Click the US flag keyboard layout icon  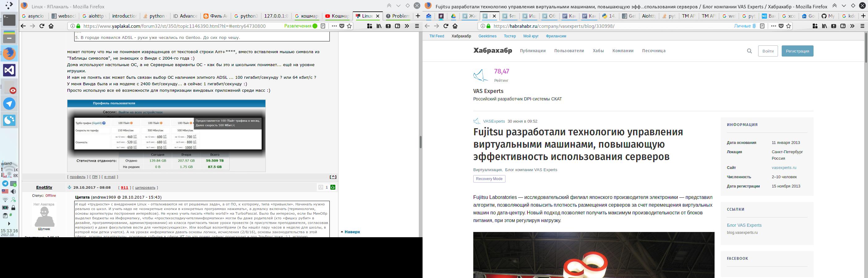coord(5,192)
